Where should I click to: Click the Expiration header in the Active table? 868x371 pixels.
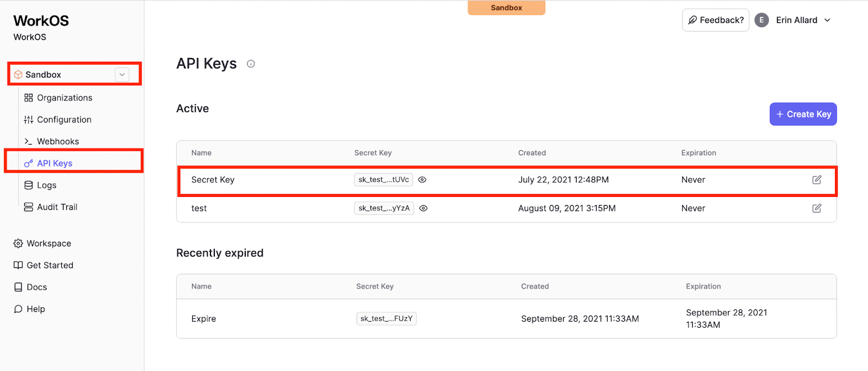pyautogui.click(x=699, y=153)
